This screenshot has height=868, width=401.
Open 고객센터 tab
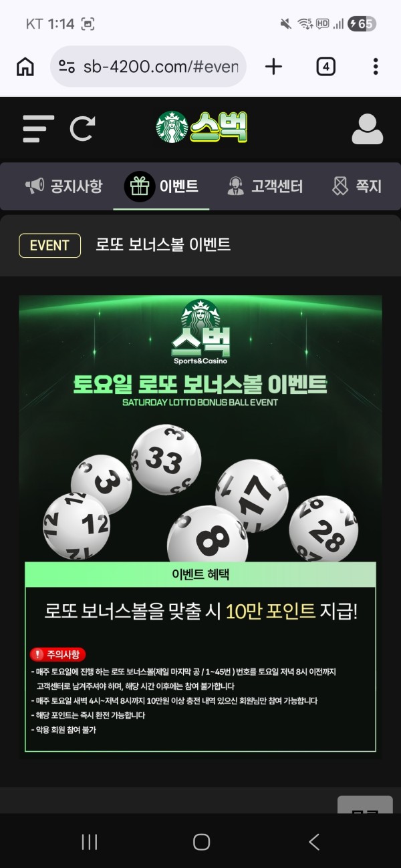coord(265,186)
